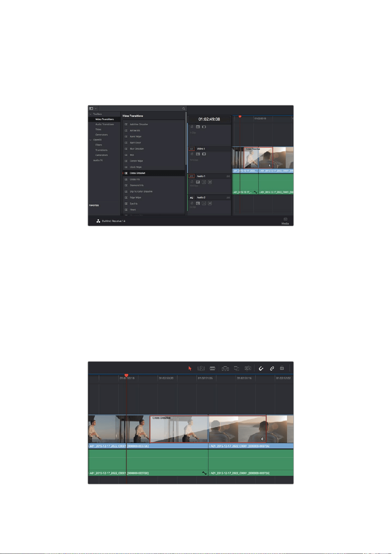Click the 01:02:49:08 timecode field
The height and width of the screenshot is (554, 392).
(x=209, y=119)
